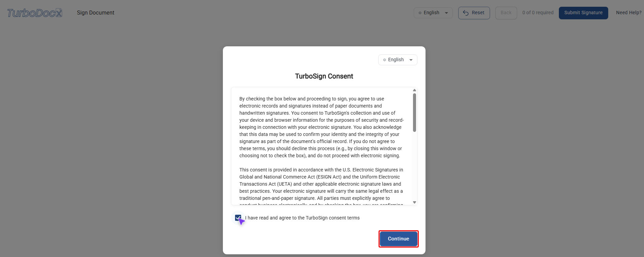The height and width of the screenshot is (257, 644).
Task: Click the paragraph starting 'By checking the box'
Action: [x=321, y=127]
